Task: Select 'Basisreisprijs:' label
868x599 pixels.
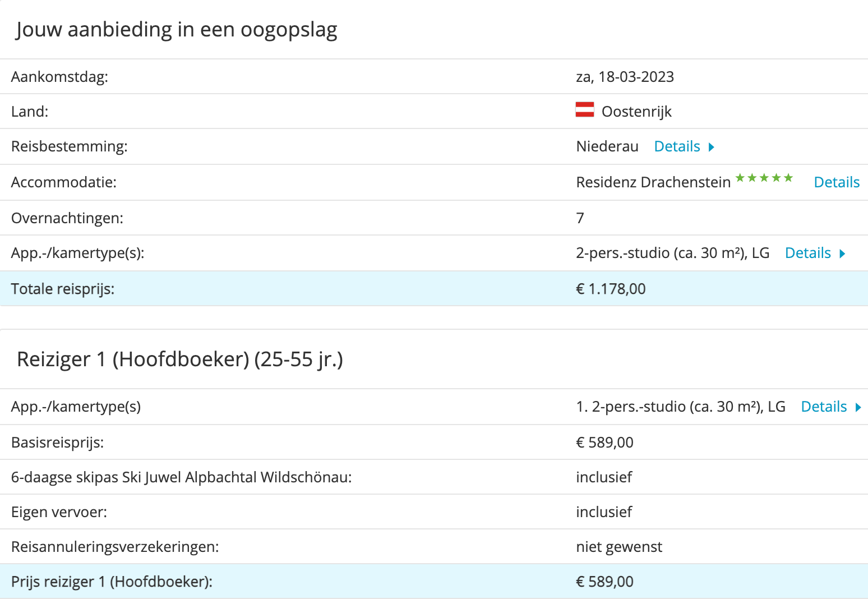Action: 58,443
